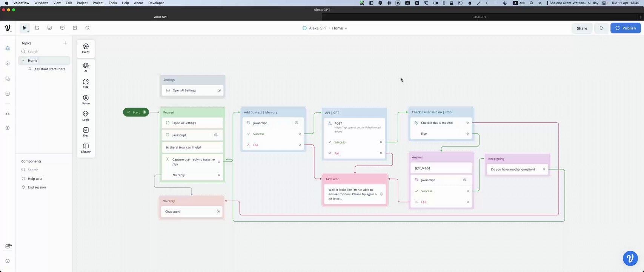
Task: Select the Do you have another question? step
Action: coord(517,169)
